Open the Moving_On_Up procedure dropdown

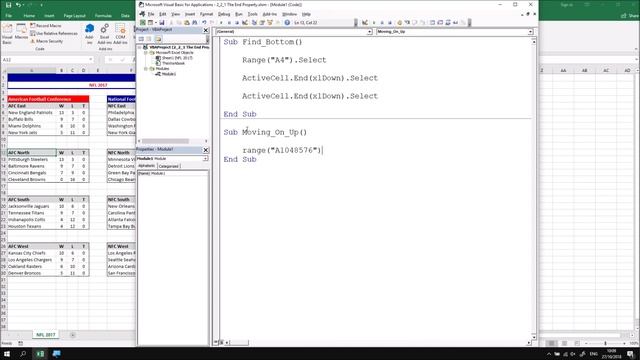coord(530,31)
